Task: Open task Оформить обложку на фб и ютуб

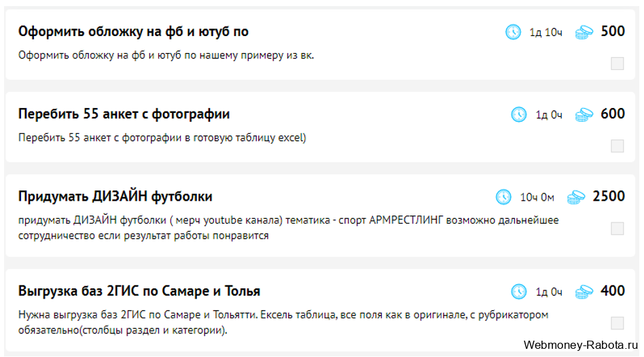Action: 133,32
